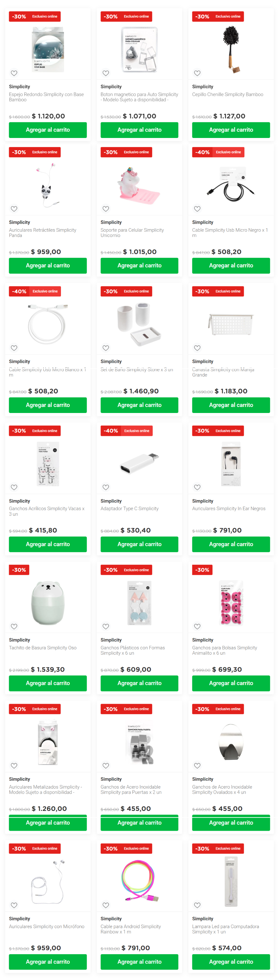
Task: Click the heart icon on Auriculares Retráctiles Simplicity Panda
Action: pyautogui.click(x=14, y=208)
